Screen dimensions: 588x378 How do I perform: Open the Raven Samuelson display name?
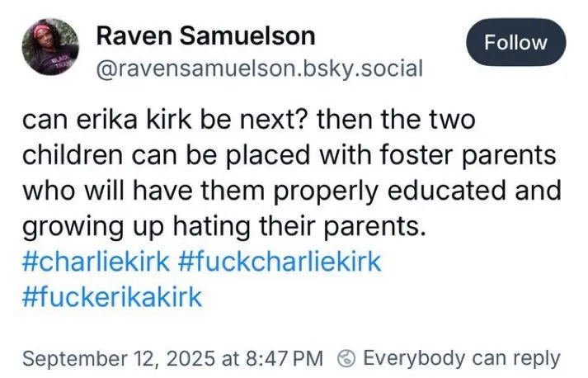tap(205, 36)
